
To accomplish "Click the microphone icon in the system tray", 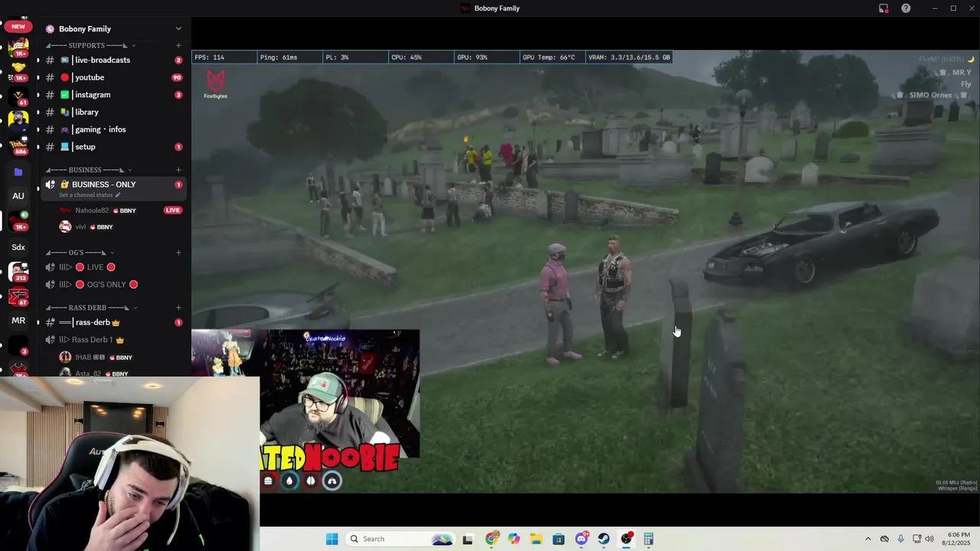I will point(900,539).
